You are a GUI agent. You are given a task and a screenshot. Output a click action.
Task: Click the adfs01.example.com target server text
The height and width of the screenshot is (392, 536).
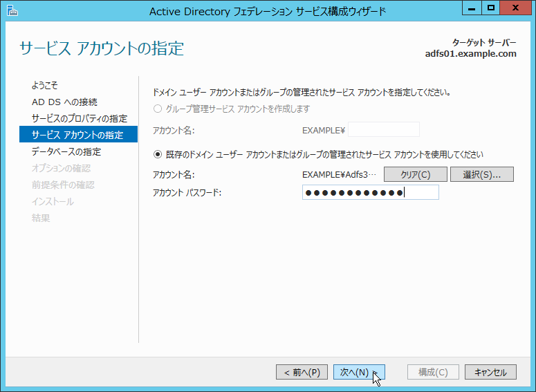pos(471,54)
